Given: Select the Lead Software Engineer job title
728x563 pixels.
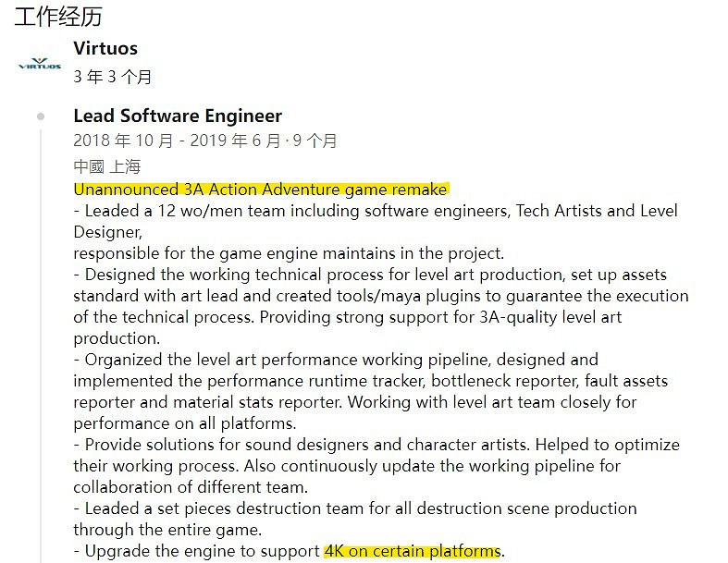Looking at the screenshot, I should [178, 116].
